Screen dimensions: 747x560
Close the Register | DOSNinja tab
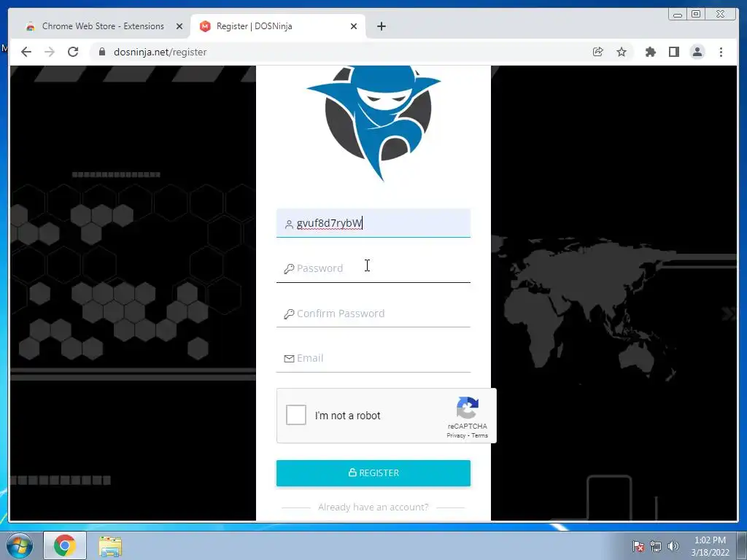click(354, 26)
